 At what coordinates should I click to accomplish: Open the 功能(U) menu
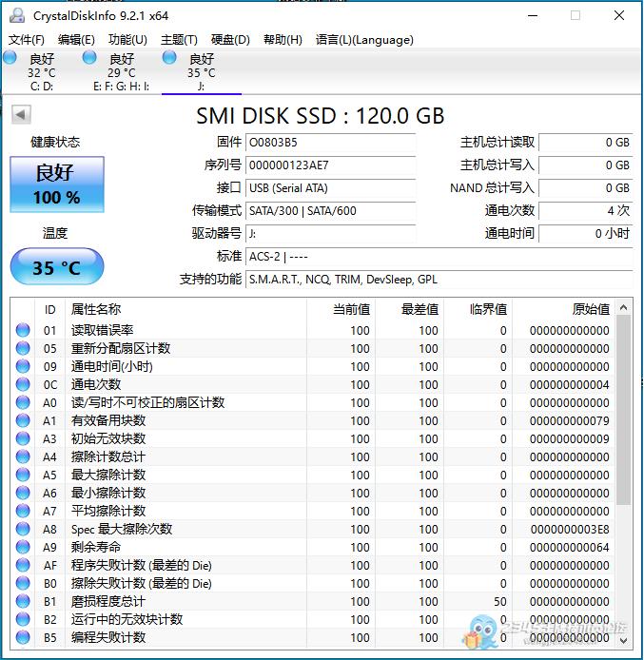click(127, 40)
